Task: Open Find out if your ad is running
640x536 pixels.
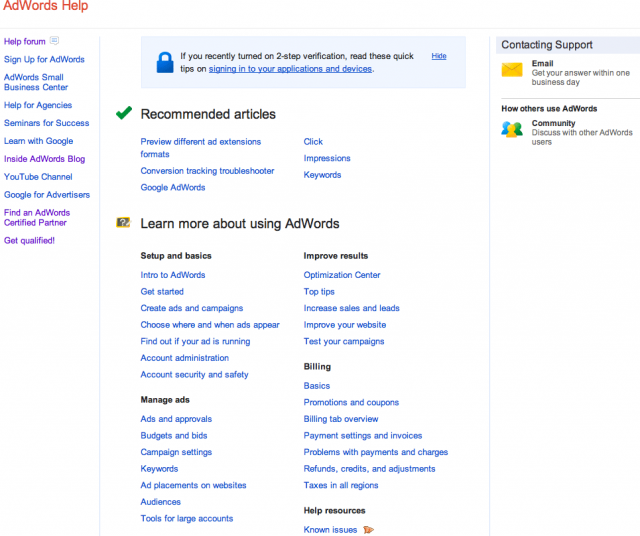Action: [x=196, y=341]
